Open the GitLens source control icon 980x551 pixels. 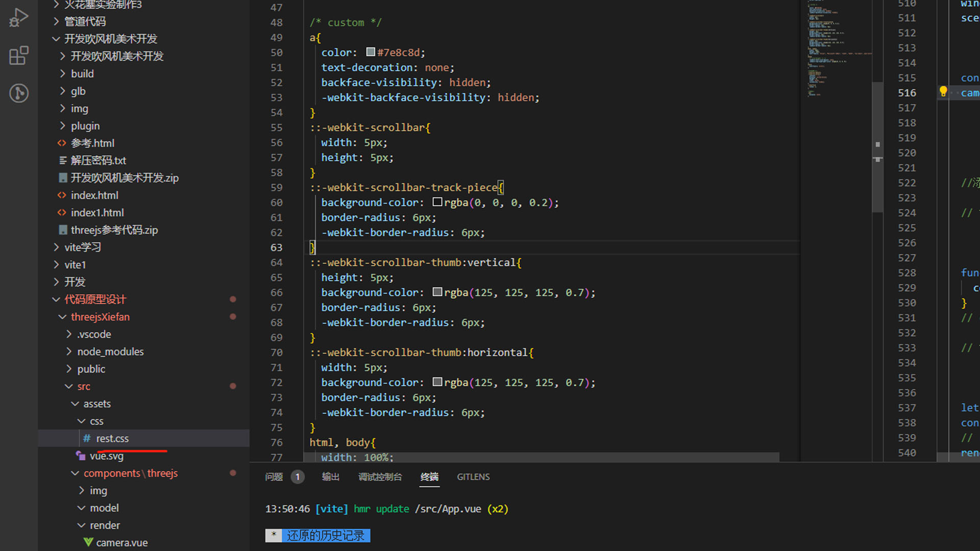[x=18, y=93]
